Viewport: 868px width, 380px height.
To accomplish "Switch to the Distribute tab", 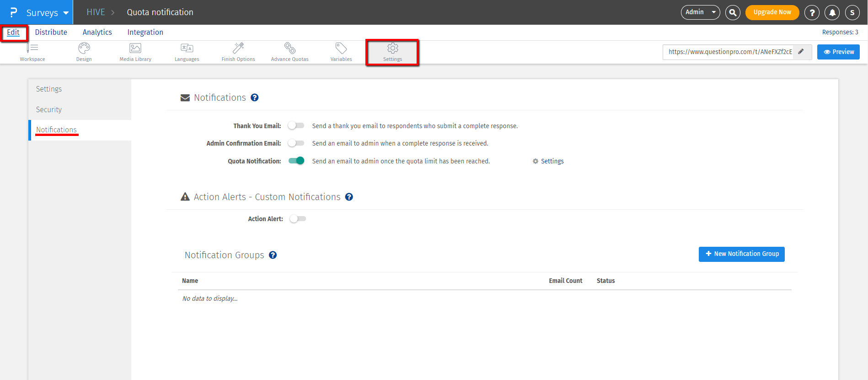I will click(x=51, y=32).
